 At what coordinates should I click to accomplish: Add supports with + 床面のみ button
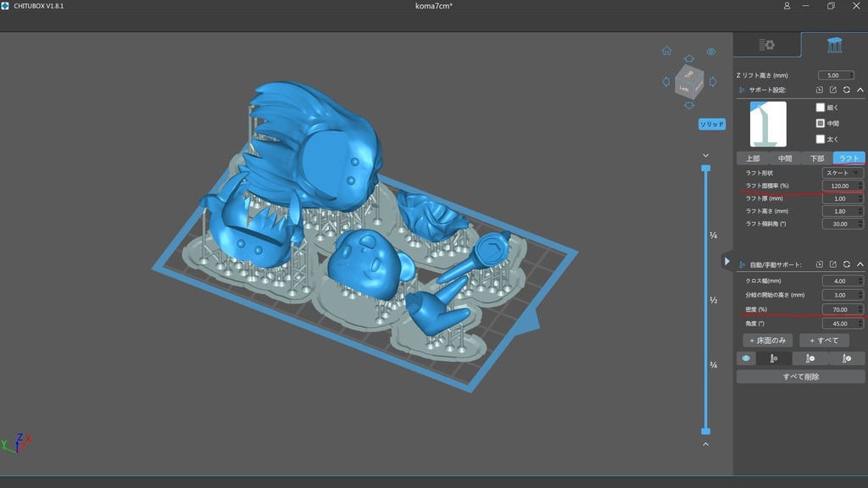pos(768,341)
